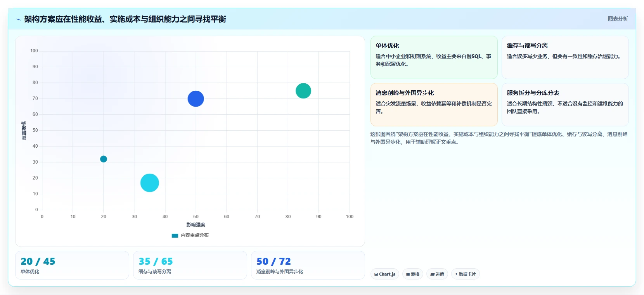Click the 影响强度 x-axis title
644x295 pixels.
pos(196,225)
